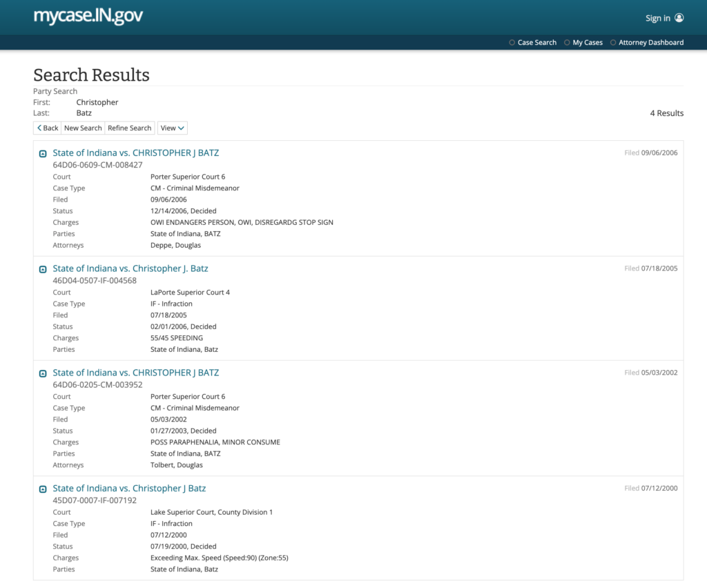
Task: Select the Case Search radio option
Action: pyautogui.click(x=512, y=43)
